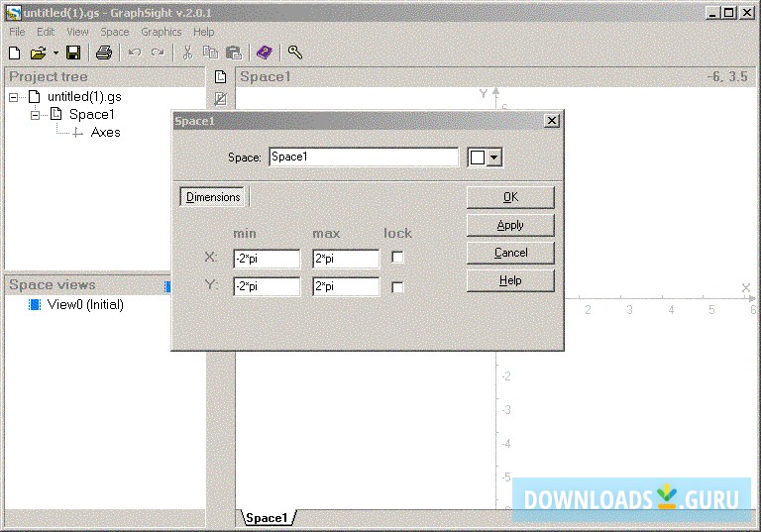Open the Space menu
This screenshot has width=761, height=532.
[115, 32]
